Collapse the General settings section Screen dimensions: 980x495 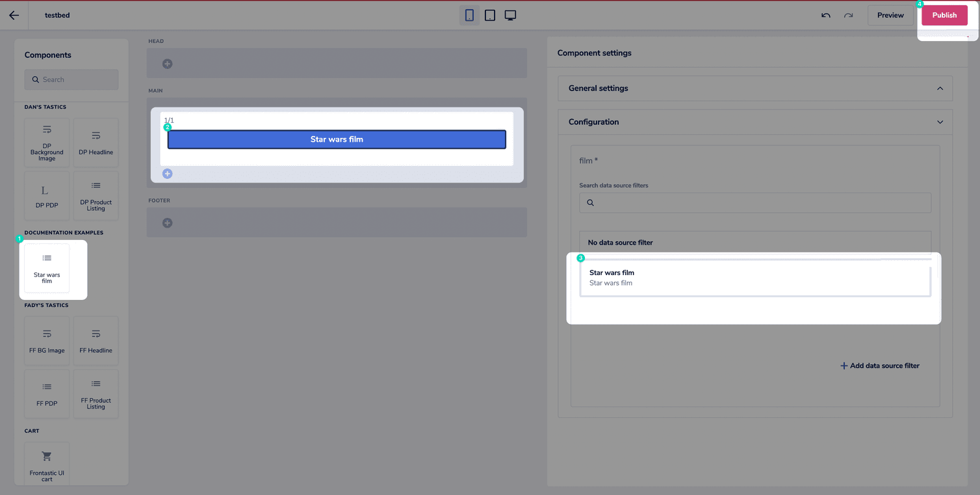940,88
